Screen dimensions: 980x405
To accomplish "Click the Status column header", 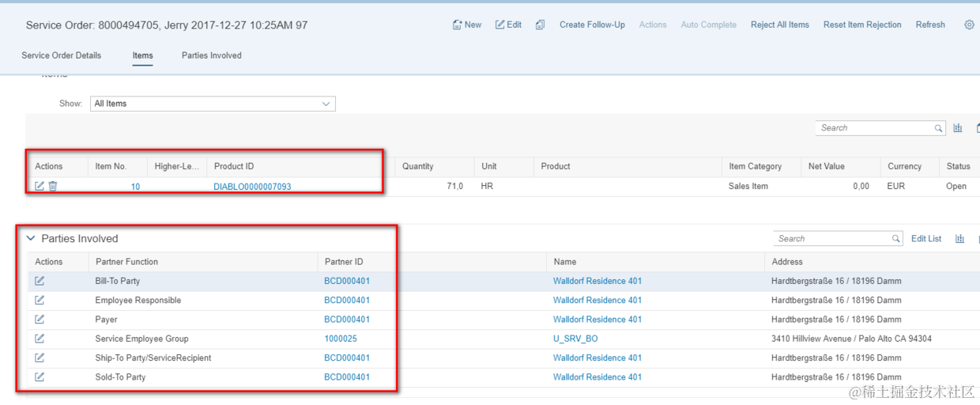I will point(958,166).
